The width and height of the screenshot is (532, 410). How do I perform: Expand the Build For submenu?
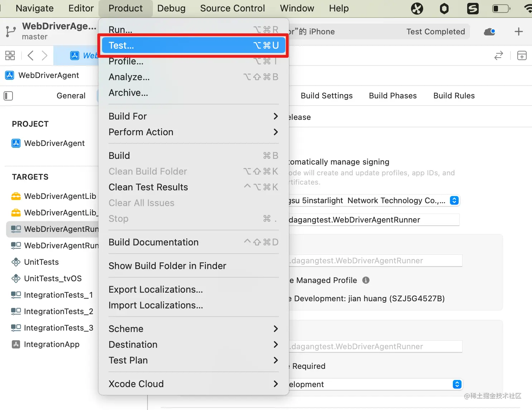click(x=193, y=116)
